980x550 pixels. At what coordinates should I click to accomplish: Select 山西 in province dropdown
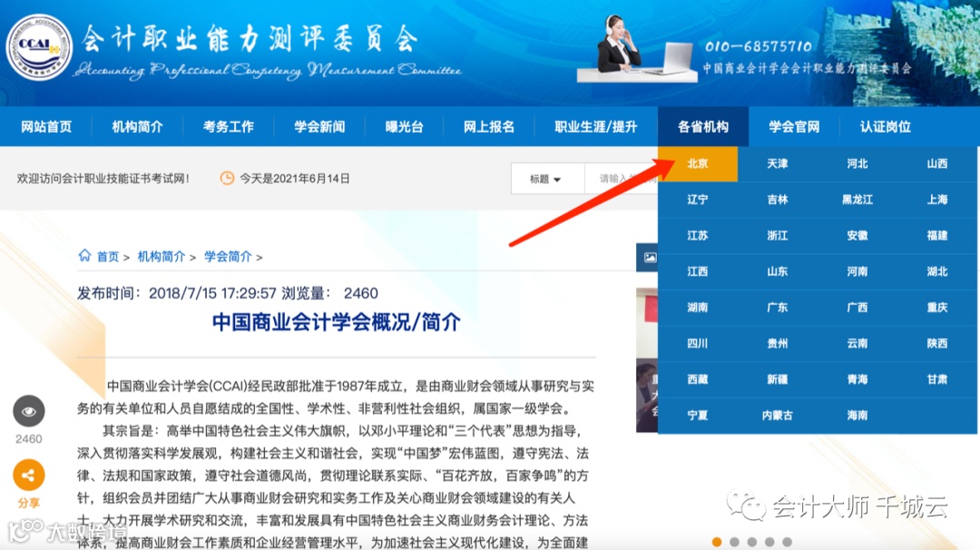point(937,163)
